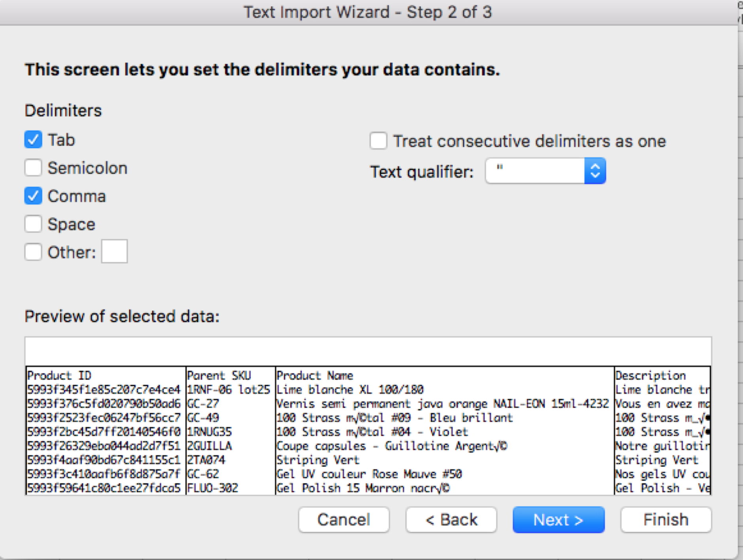Click the Lime blanche XL 100/180 row

350,390
